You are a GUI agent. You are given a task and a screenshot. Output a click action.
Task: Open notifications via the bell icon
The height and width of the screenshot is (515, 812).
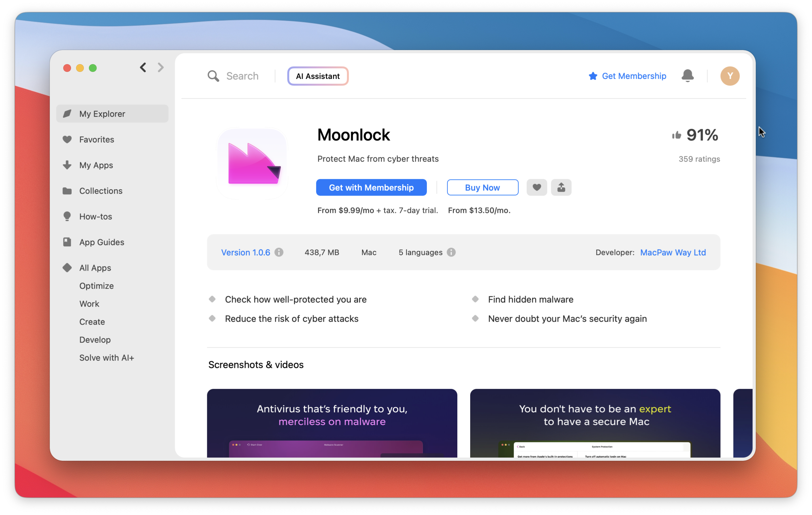tap(687, 76)
